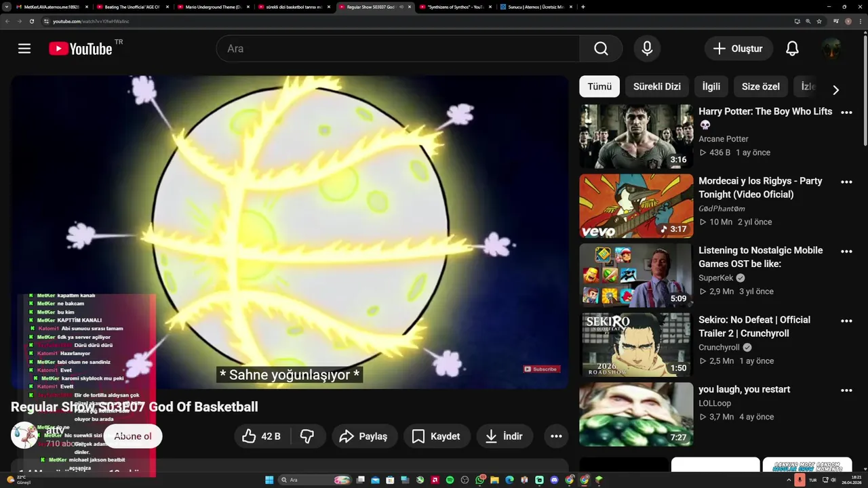868x488 pixels.
Task: Open the YouTube hamburger guide menu
Action: coord(24,49)
